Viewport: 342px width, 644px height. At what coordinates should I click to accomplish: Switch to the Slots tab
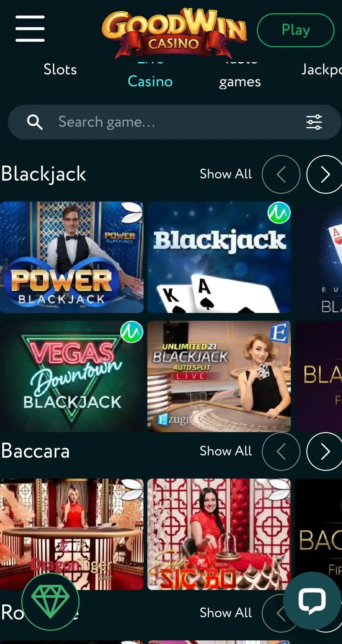point(60,69)
